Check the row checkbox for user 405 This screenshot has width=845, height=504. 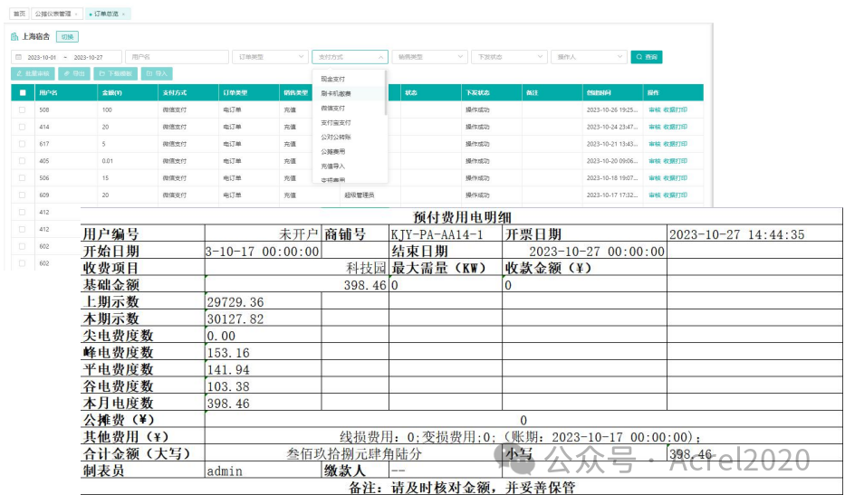point(22,161)
